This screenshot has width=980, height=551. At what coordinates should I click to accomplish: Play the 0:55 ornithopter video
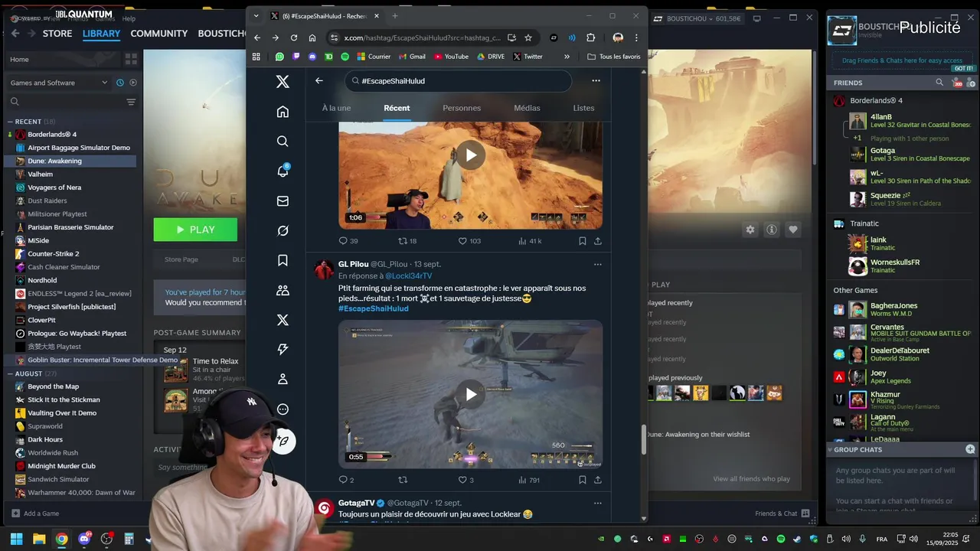click(x=470, y=394)
